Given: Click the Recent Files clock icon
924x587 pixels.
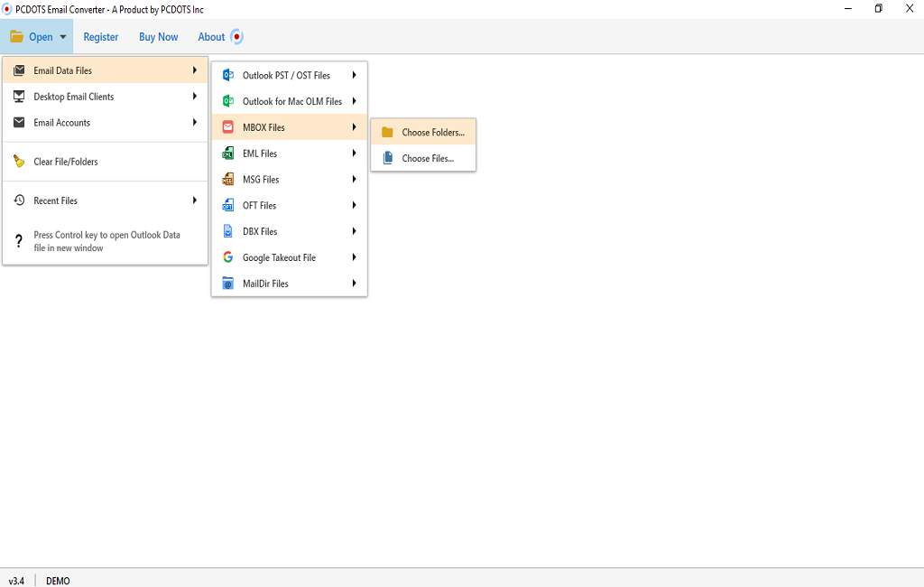Looking at the screenshot, I should [x=19, y=200].
